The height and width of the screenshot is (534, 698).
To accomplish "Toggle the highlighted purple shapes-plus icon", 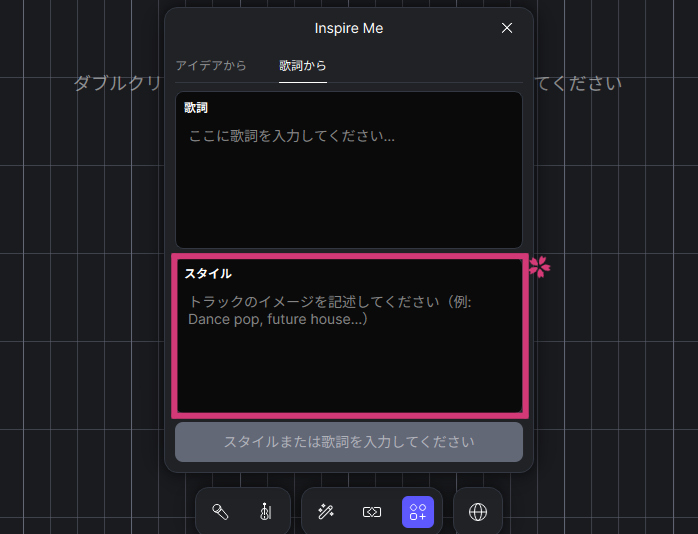I will coord(418,512).
